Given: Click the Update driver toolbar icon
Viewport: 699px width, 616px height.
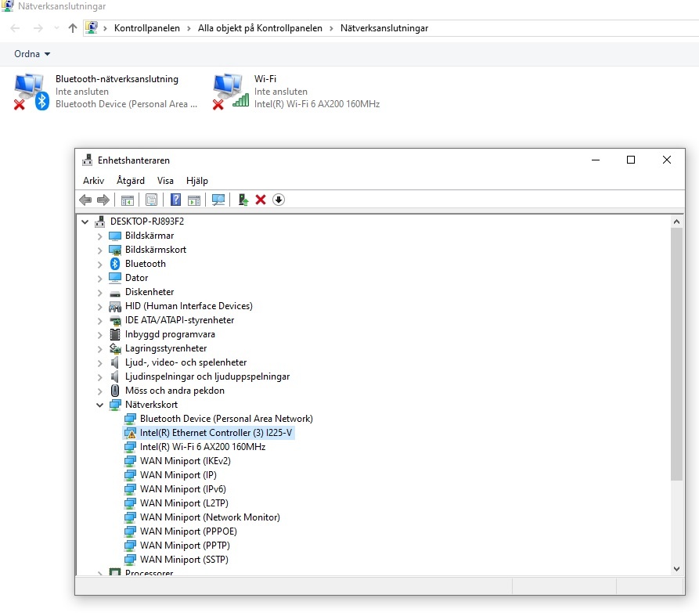Looking at the screenshot, I should [x=243, y=200].
